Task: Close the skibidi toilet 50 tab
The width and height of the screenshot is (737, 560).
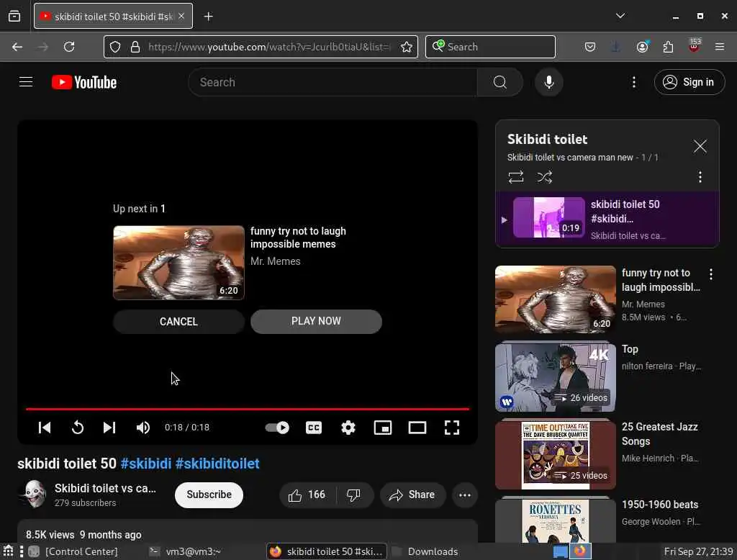Action: (x=181, y=17)
